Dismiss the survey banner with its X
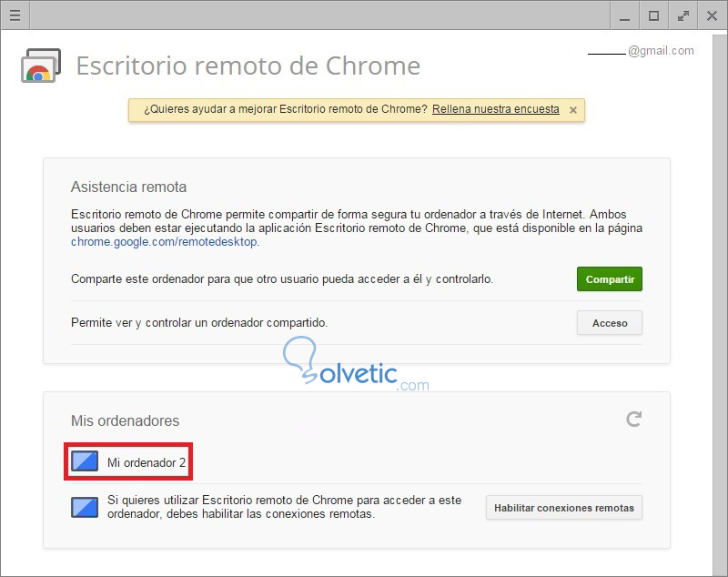Image resolution: width=728 pixels, height=577 pixels. [573, 110]
